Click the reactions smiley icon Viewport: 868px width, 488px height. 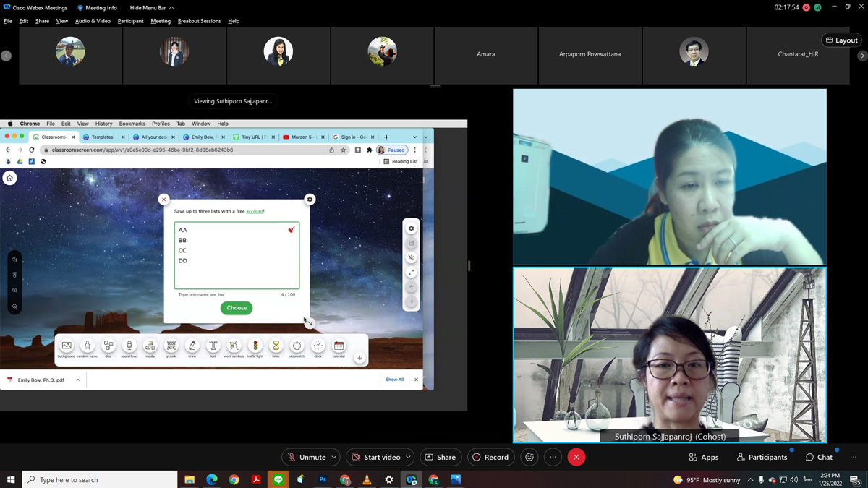pyautogui.click(x=529, y=457)
